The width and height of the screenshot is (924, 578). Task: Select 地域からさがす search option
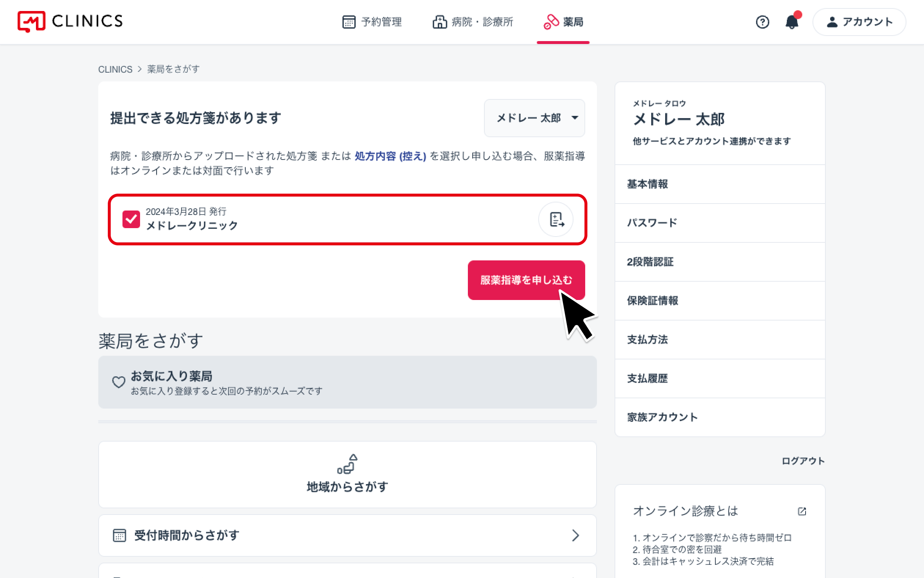pyautogui.click(x=347, y=475)
